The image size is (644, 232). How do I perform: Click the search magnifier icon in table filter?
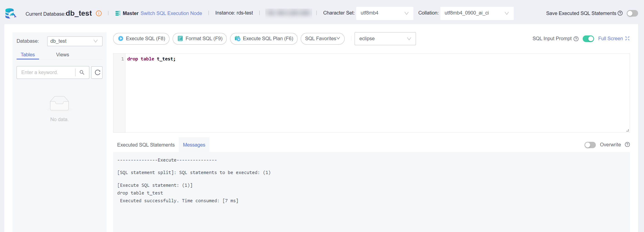tap(82, 72)
